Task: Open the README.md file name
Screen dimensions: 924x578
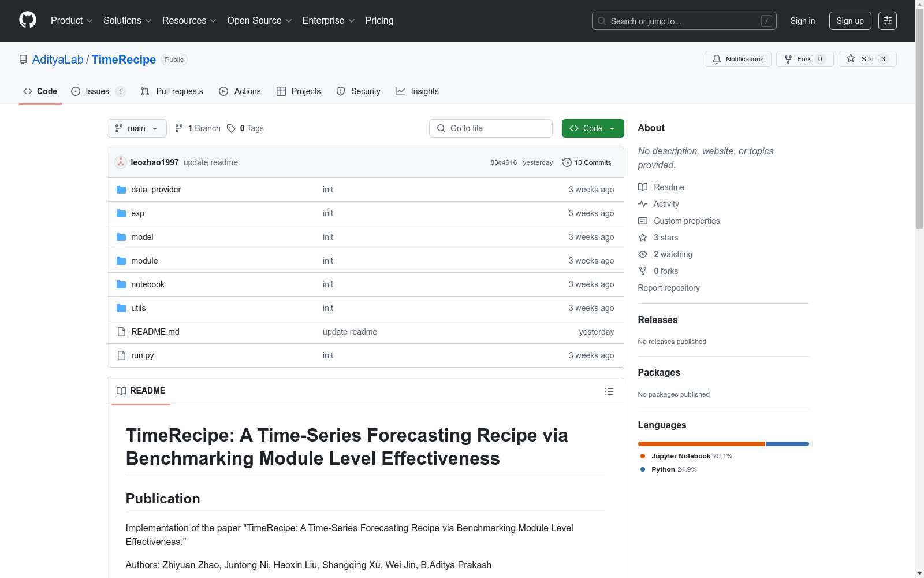Action: click(x=155, y=332)
